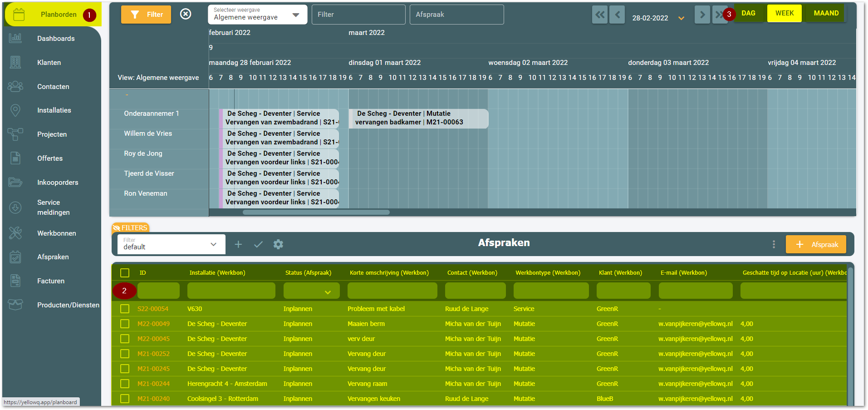This screenshot has height=410, width=868.
Task: Clear filter with the circled X icon
Action: (x=186, y=14)
